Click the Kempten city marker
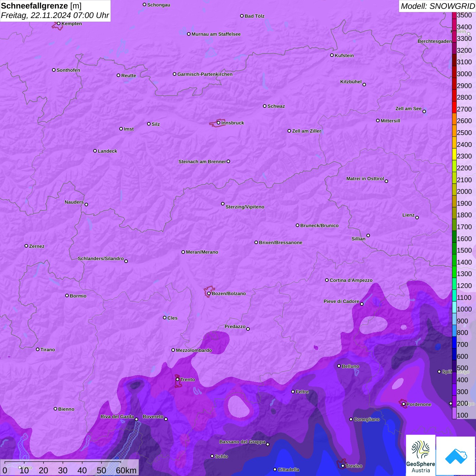The height and width of the screenshot is (476, 476). (x=59, y=23)
